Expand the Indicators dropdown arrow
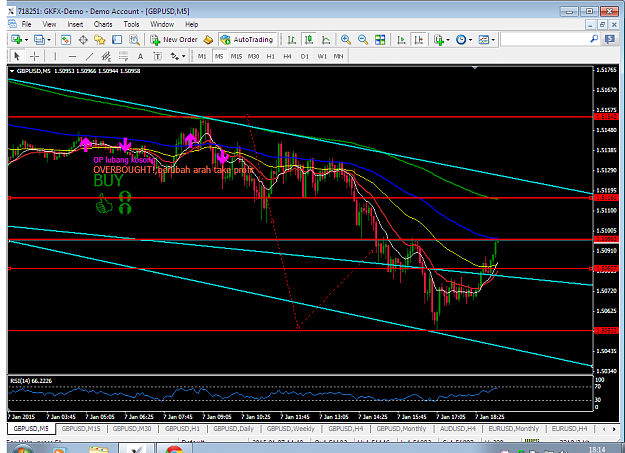Image resolution: width=625 pixels, height=453 pixels. point(448,39)
